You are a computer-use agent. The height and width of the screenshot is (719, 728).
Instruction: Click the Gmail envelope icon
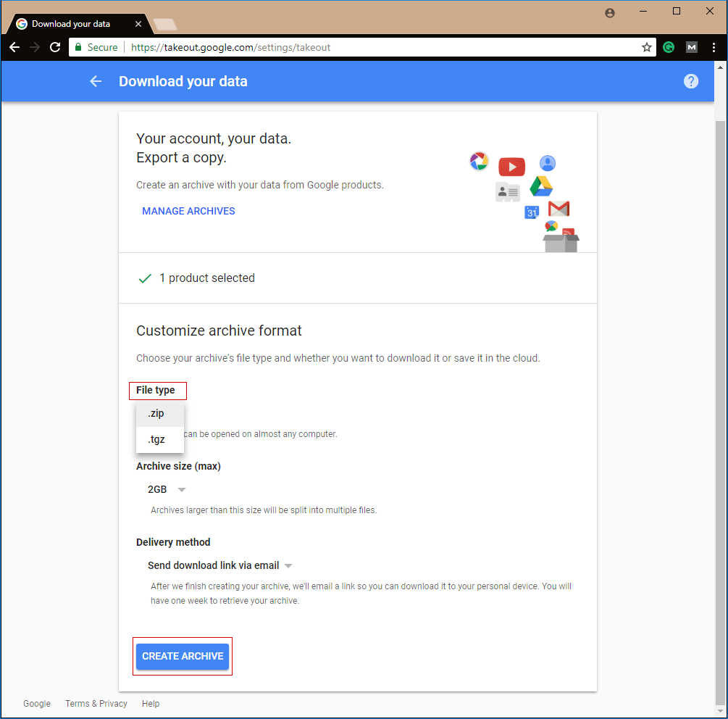coord(558,209)
